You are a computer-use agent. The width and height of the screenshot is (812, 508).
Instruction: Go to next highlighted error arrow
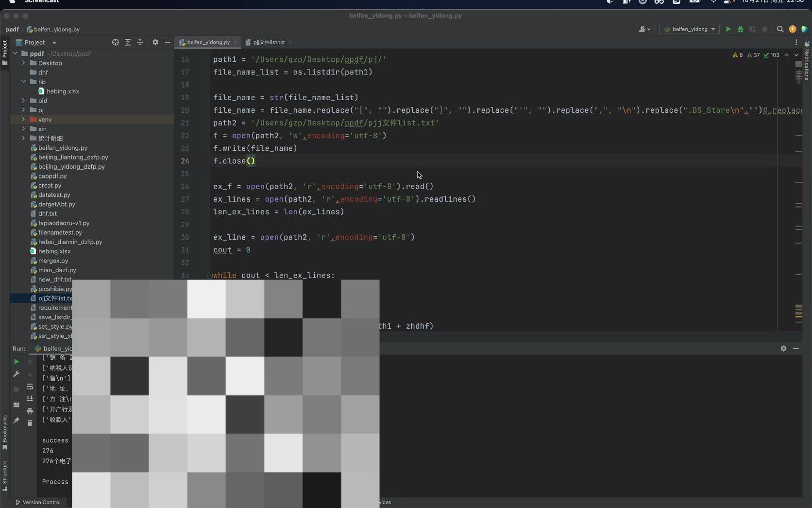[x=796, y=55]
